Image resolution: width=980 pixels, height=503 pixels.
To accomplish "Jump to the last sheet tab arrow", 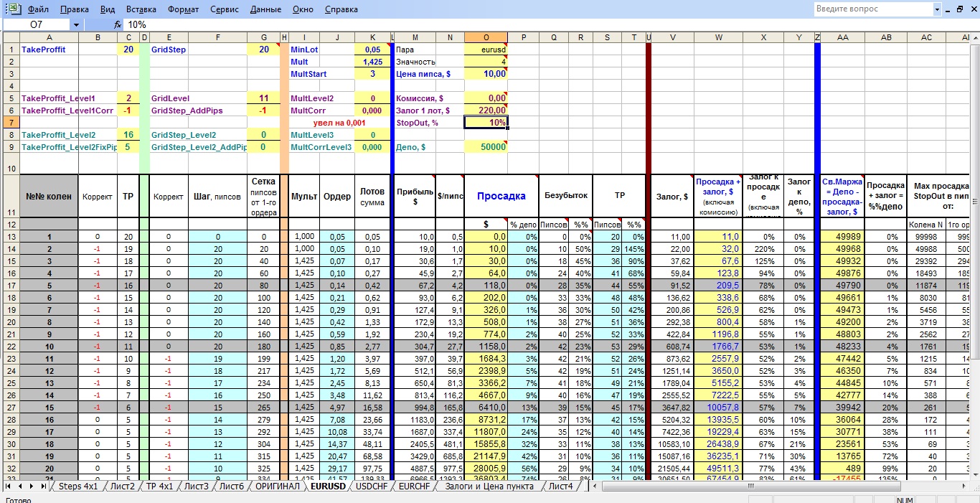I will click(x=43, y=486).
